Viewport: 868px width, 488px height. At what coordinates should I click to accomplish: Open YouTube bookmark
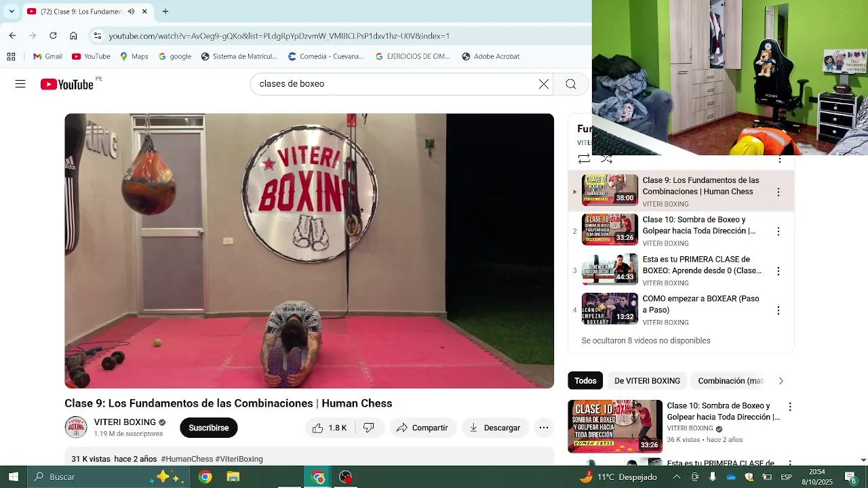tap(91, 56)
